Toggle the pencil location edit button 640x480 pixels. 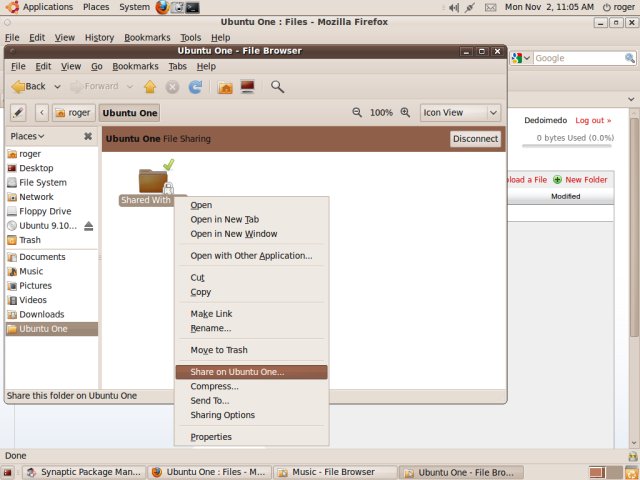tap(18, 113)
